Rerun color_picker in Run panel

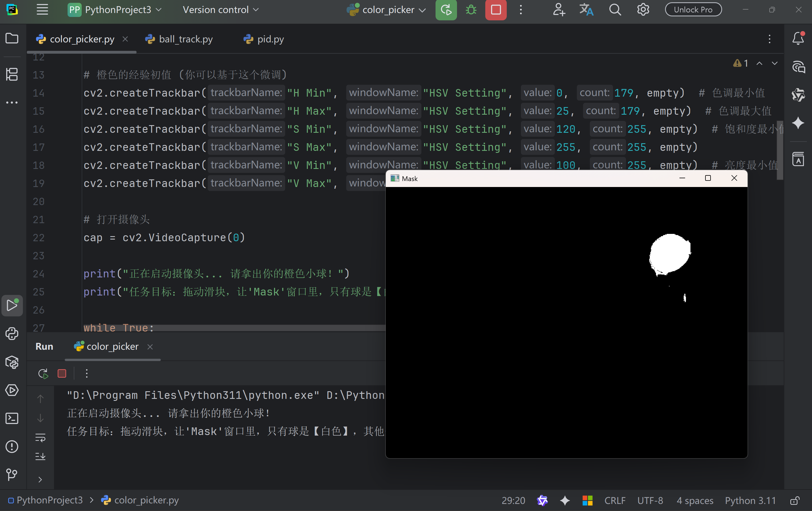point(43,373)
